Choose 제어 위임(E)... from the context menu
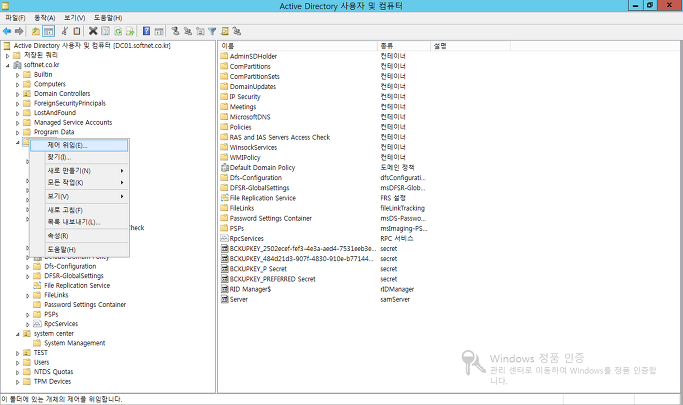 tap(79, 145)
